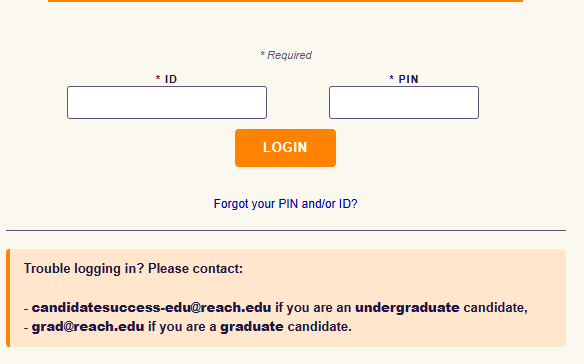Click the Required note above the form
Viewport: 584px width, 364px height.
click(x=286, y=55)
